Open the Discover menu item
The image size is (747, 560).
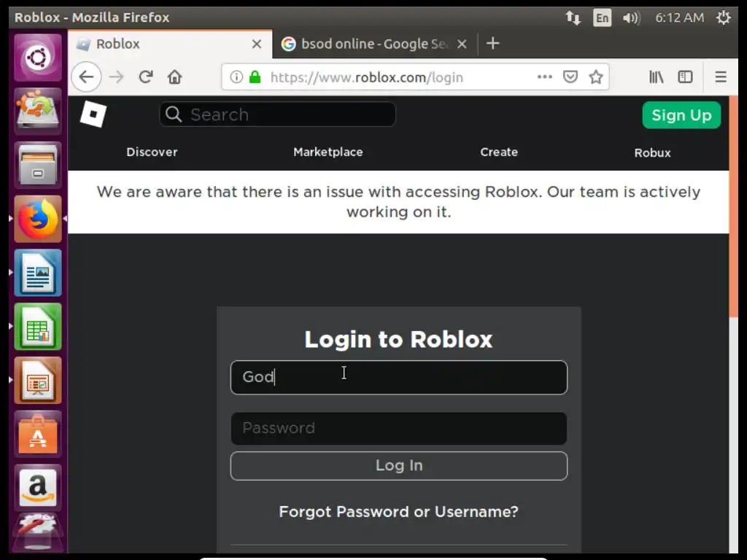[152, 152]
